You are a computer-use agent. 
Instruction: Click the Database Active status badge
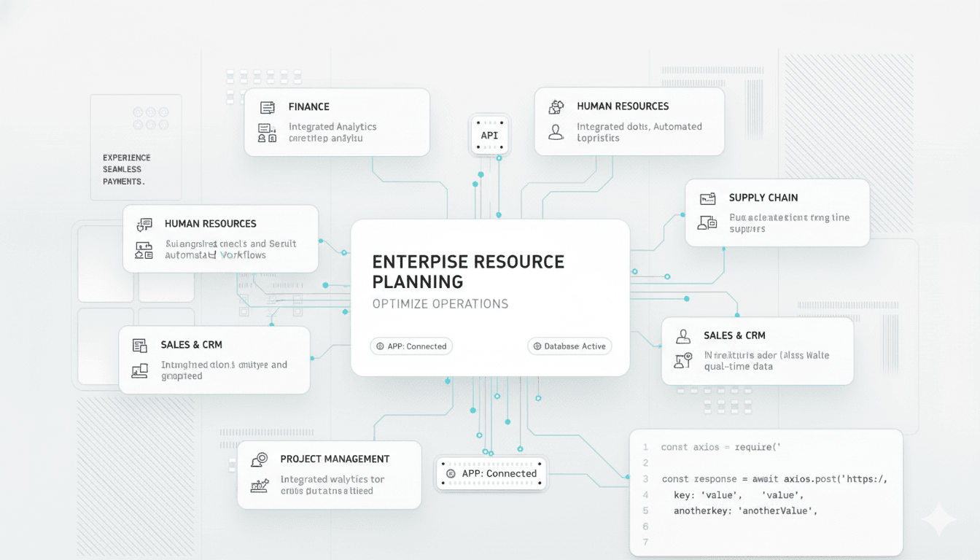click(x=569, y=346)
